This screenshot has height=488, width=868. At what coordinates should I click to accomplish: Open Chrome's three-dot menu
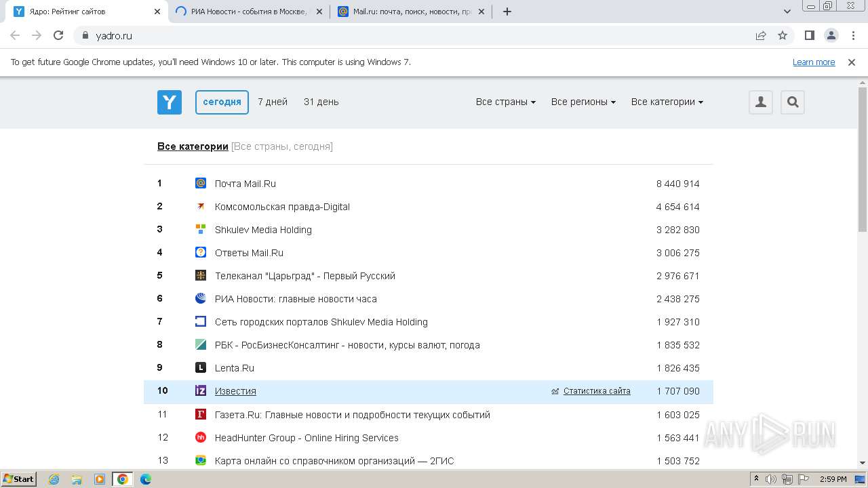point(853,35)
